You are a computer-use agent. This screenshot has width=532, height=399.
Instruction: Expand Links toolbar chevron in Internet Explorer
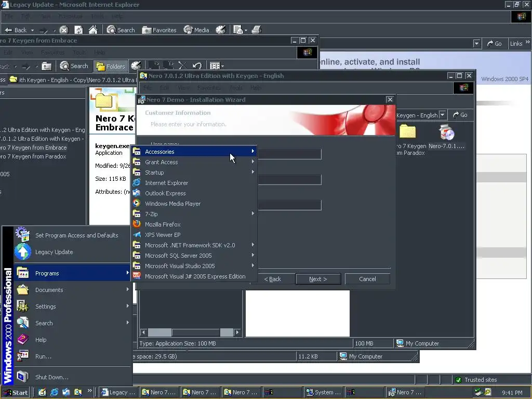[x=528, y=42]
